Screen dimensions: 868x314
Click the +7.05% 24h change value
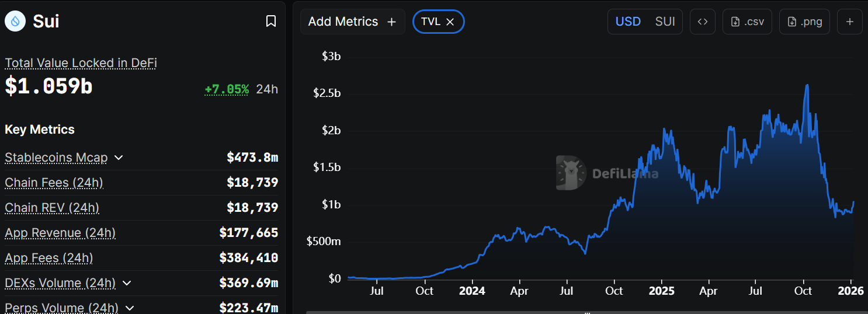click(227, 89)
